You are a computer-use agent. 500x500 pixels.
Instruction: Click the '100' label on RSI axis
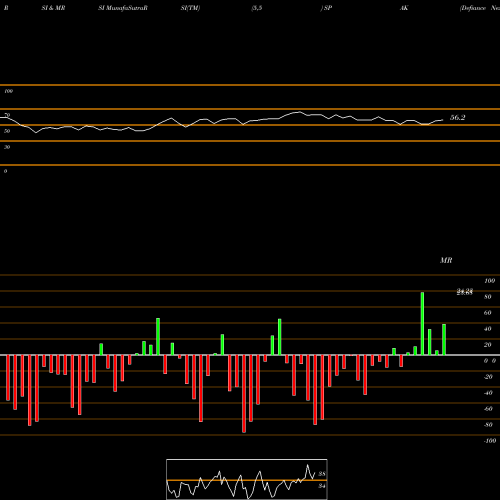(8, 91)
